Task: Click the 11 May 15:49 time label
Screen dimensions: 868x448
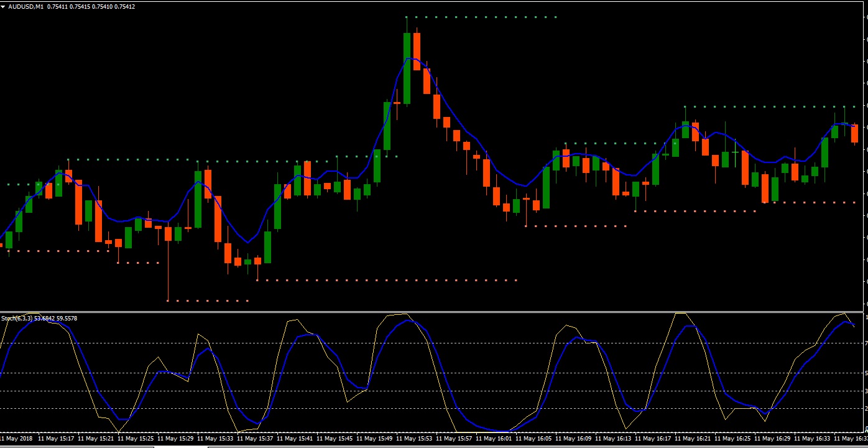Action: [374, 439]
